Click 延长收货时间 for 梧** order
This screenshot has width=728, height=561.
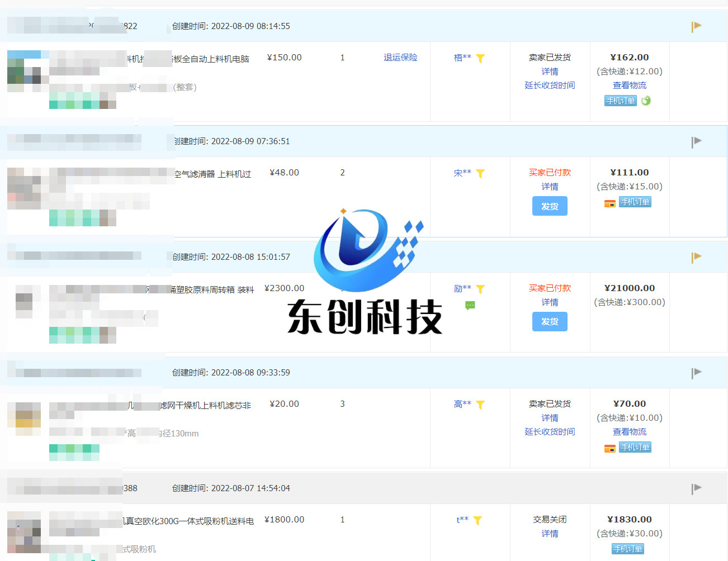550,85
